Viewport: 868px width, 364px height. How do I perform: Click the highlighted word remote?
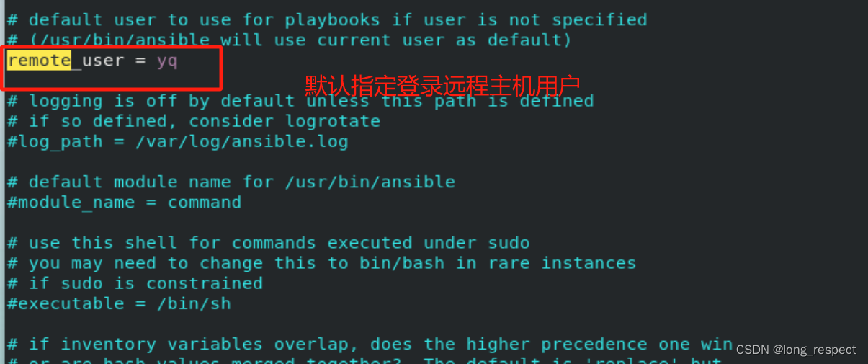[x=39, y=61]
